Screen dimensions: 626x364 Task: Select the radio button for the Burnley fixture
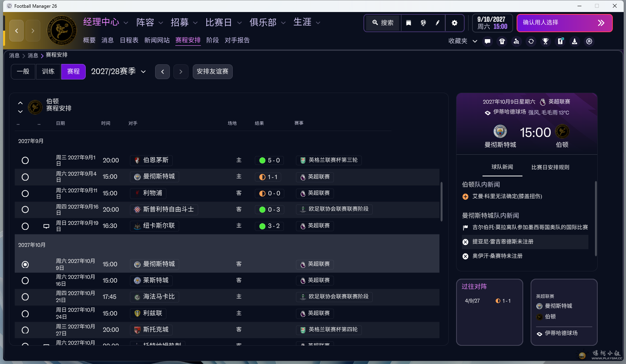pyautogui.click(x=25, y=160)
